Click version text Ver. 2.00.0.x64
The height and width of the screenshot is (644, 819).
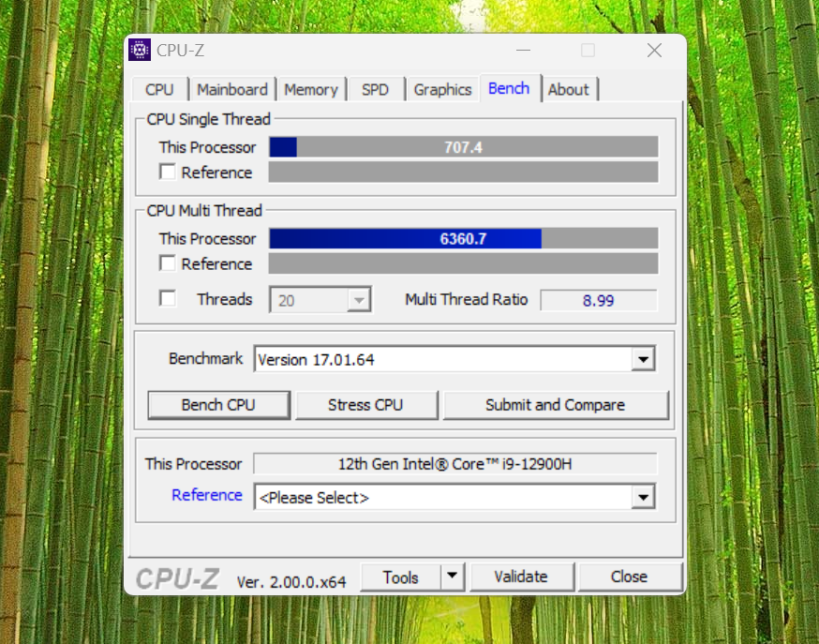[290, 581]
